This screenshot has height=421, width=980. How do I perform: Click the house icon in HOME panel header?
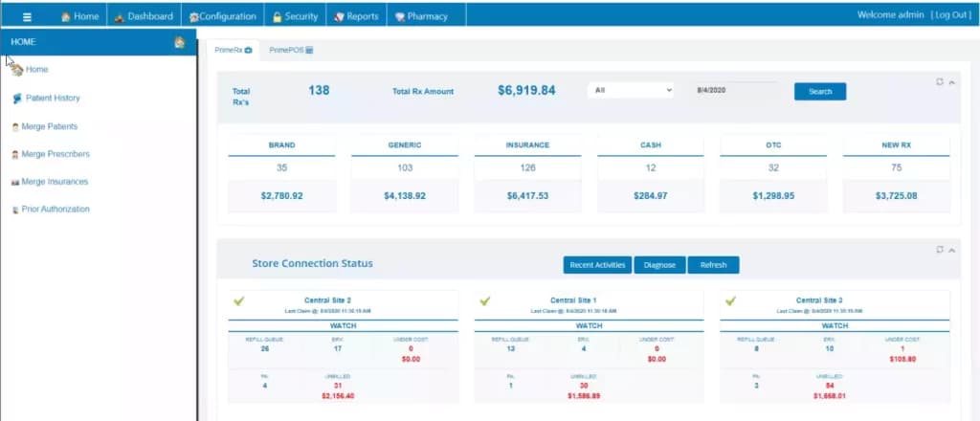(179, 42)
